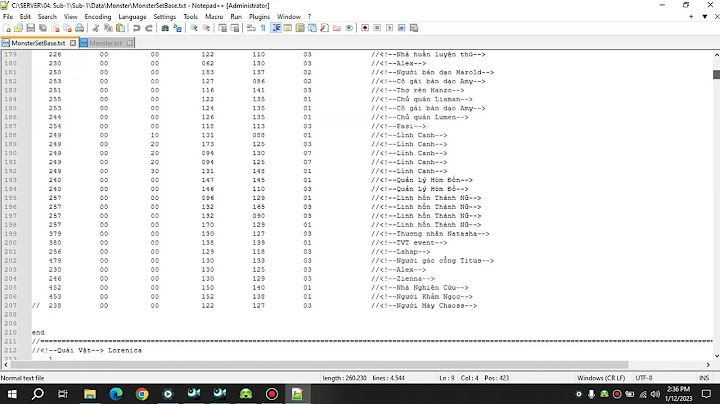Open the Window menu

coord(289,17)
